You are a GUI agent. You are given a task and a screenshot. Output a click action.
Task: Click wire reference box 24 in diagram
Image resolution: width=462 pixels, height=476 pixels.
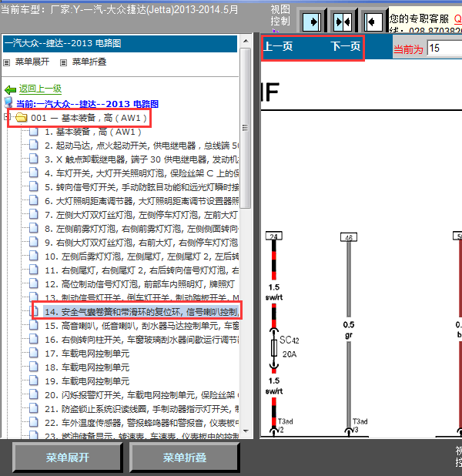(274, 236)
